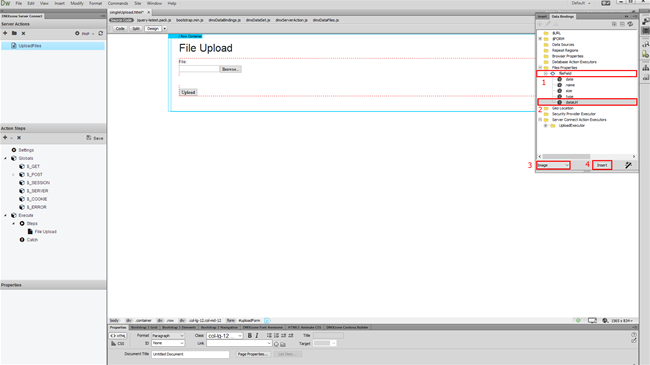Open the Image binding type dropdown

coord(553,165)
